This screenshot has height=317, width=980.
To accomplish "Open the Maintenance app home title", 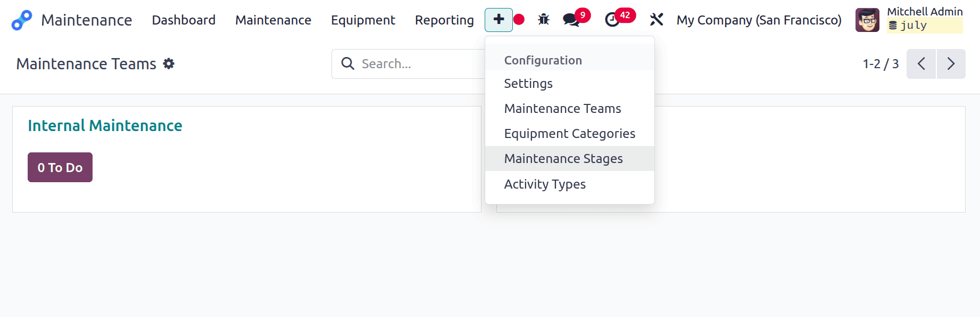I will [x=87, y=20].
